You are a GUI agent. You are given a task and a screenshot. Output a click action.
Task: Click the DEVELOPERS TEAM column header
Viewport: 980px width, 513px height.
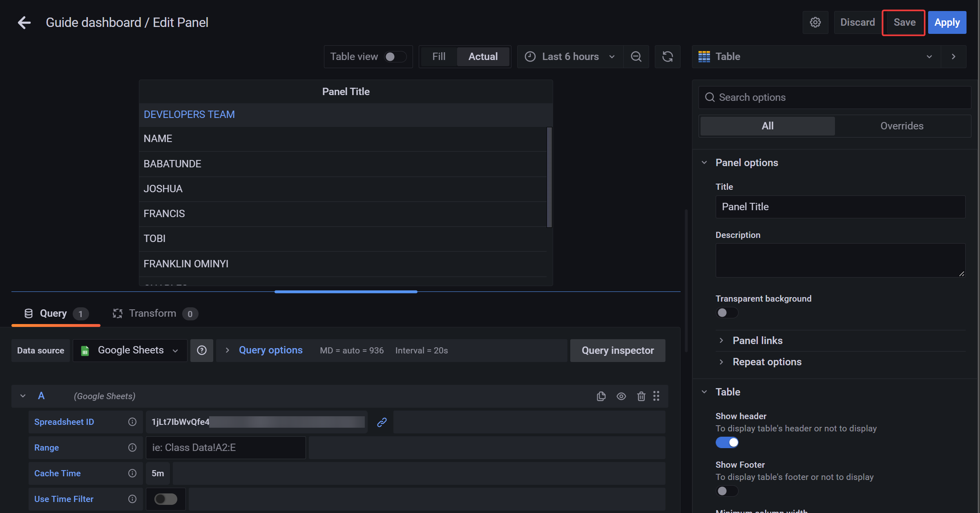tap(189, 115)
